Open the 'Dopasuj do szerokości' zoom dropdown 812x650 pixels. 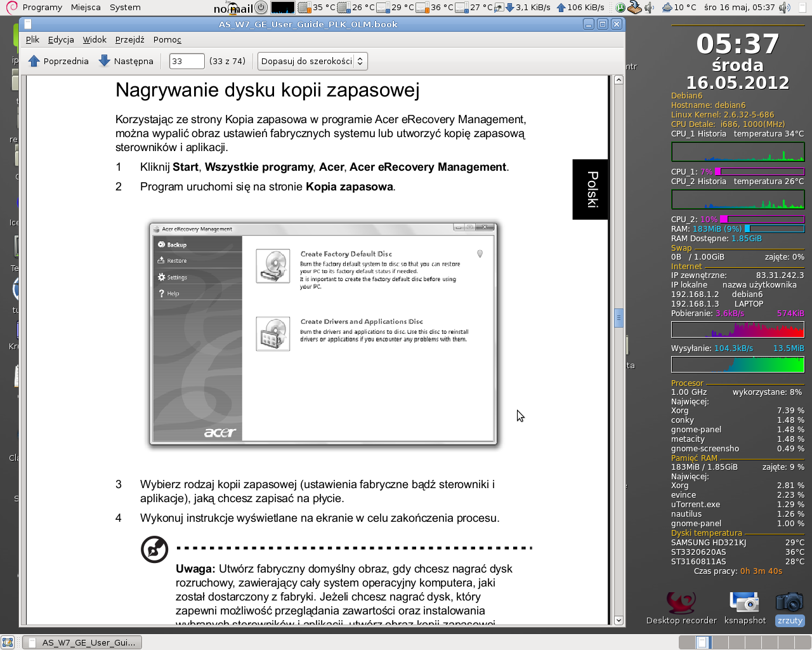[x=313, y=61]
